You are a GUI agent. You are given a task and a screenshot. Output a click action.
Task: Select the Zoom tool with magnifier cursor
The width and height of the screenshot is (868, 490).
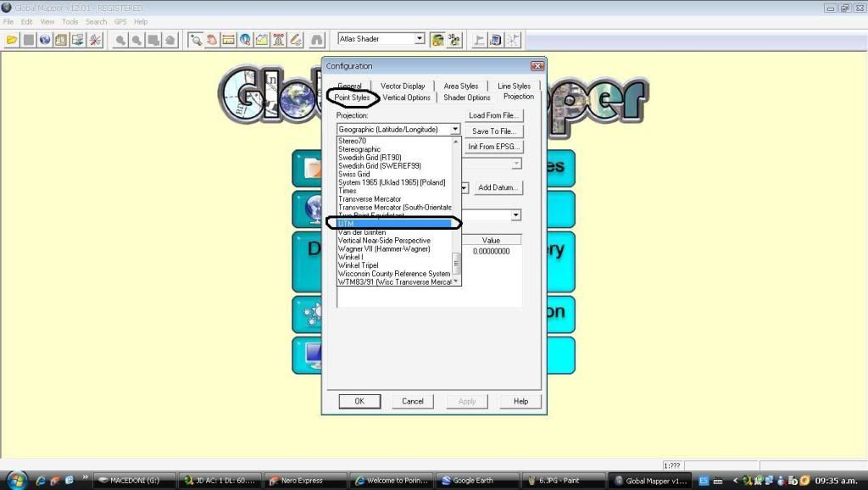[195, 40]
